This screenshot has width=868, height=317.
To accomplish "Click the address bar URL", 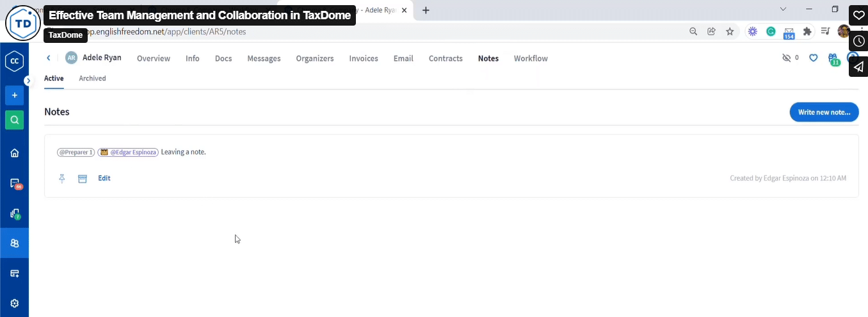I will 166,31.
